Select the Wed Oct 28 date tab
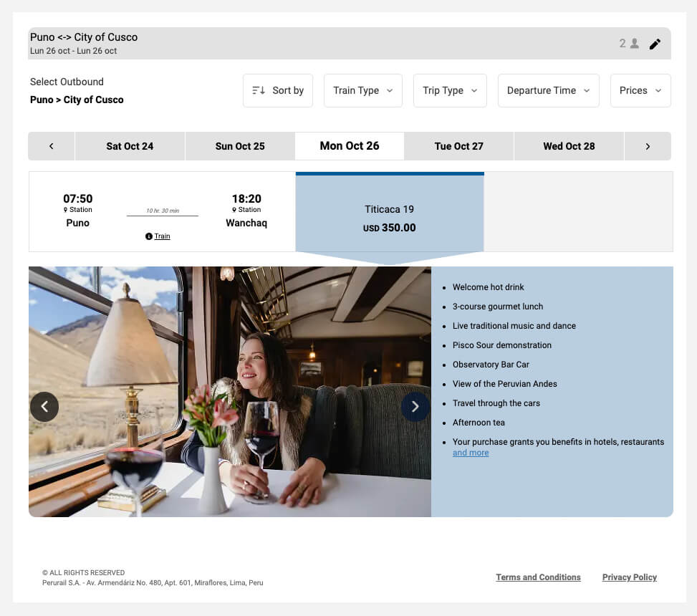This screenshot has height=616, width=697. click(x=569, y=146)
